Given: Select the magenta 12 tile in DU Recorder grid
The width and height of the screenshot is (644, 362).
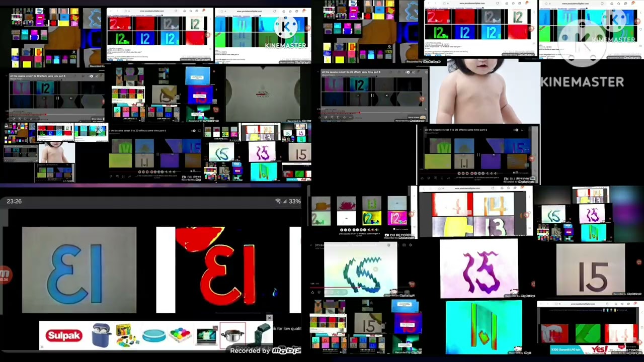Looking at the screenshot, I should click(x=397, y=218).
